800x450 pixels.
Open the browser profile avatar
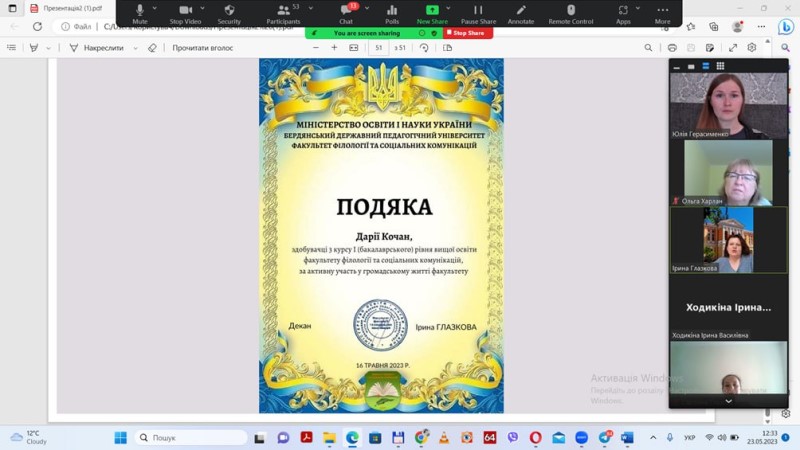pyautogui.click(x=737, y=27)
